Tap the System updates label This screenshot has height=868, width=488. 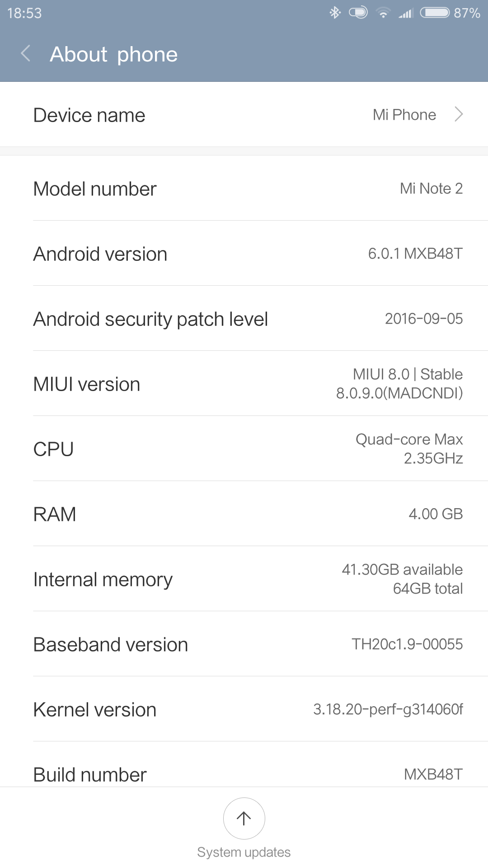pyautogui.click(x=244, y=852)
